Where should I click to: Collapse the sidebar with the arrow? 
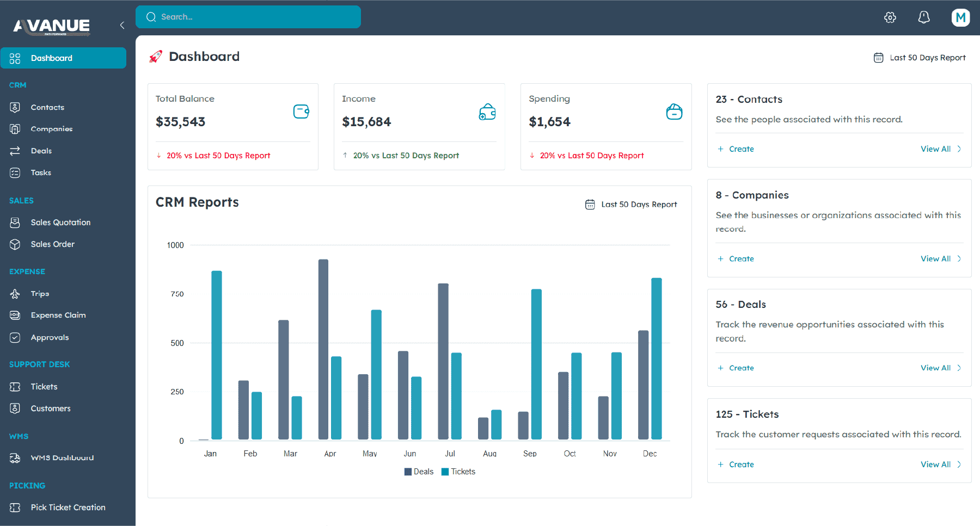[x=122, y=25]
